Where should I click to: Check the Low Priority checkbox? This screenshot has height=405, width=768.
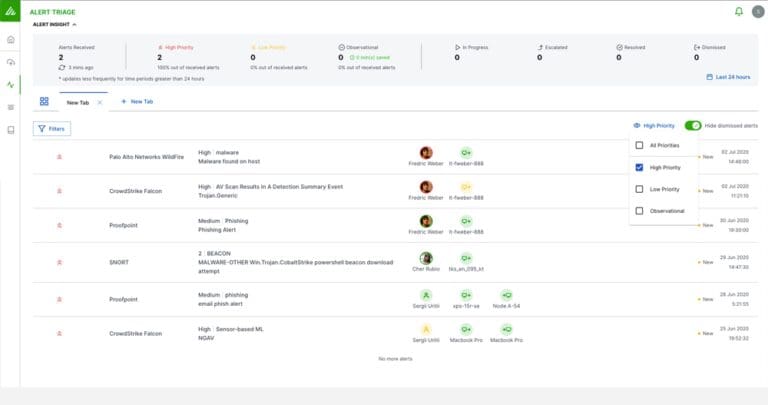coord(639,189)
